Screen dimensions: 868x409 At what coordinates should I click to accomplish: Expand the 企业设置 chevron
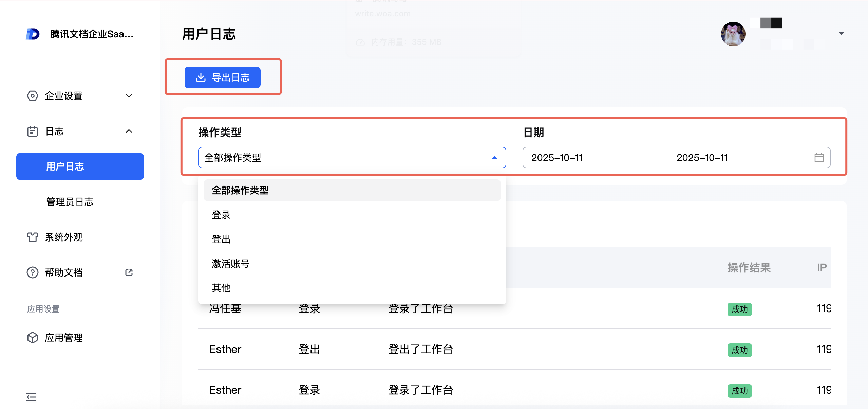click(129, 96)
